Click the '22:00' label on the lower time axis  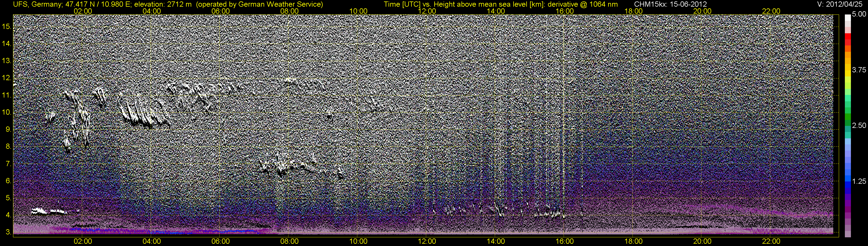pyautogui.click(x=771, y=241)
